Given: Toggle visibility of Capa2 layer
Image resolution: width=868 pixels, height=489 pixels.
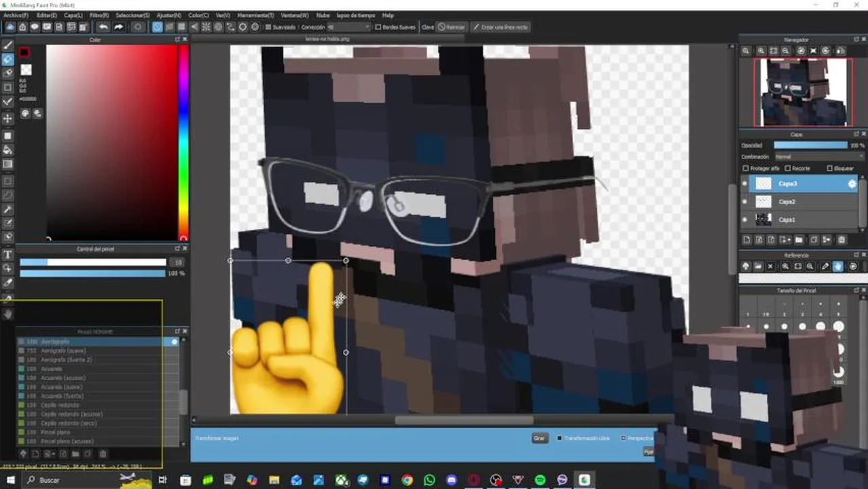Looking at the screenshot, I should pyautogui.click(x=745, y=202).
